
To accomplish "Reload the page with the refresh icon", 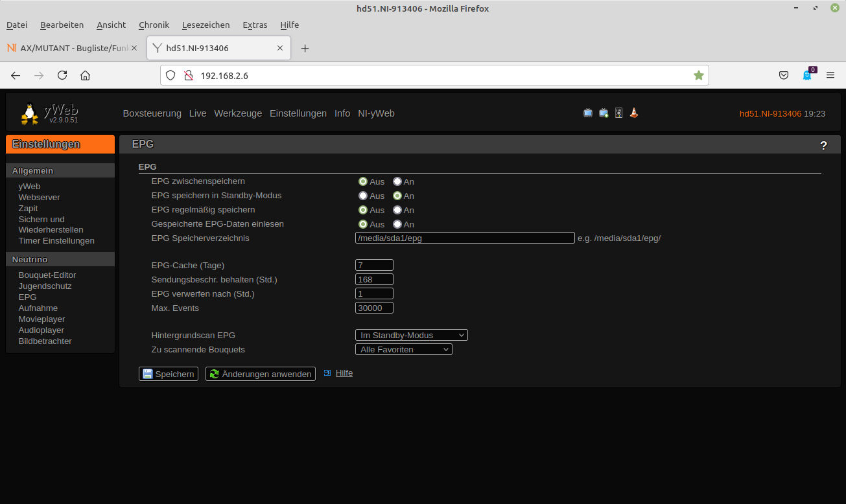I will [x=62, y=75].
